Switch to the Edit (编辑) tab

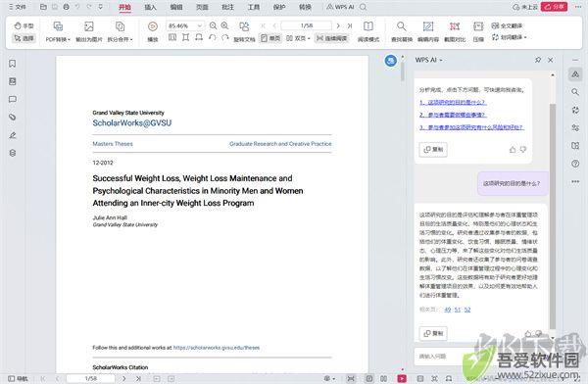pos(176,7)
